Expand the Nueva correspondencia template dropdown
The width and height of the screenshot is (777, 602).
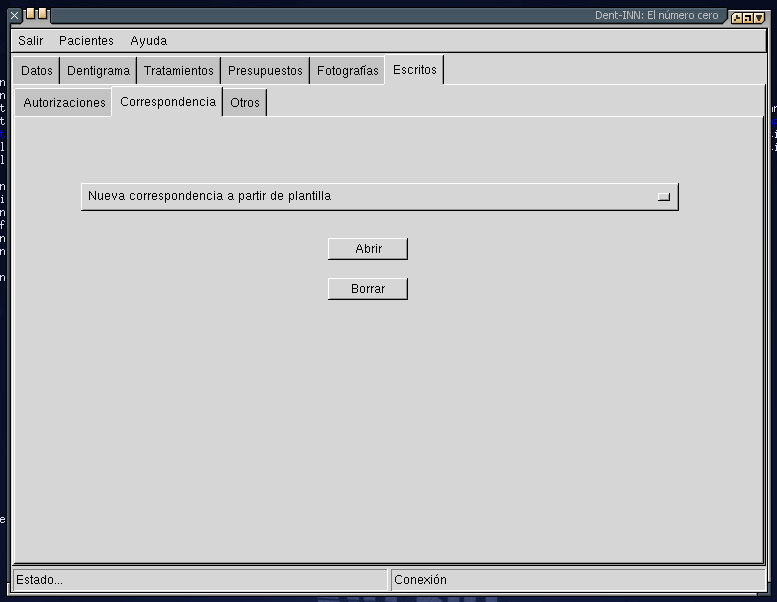pos(379,197)
